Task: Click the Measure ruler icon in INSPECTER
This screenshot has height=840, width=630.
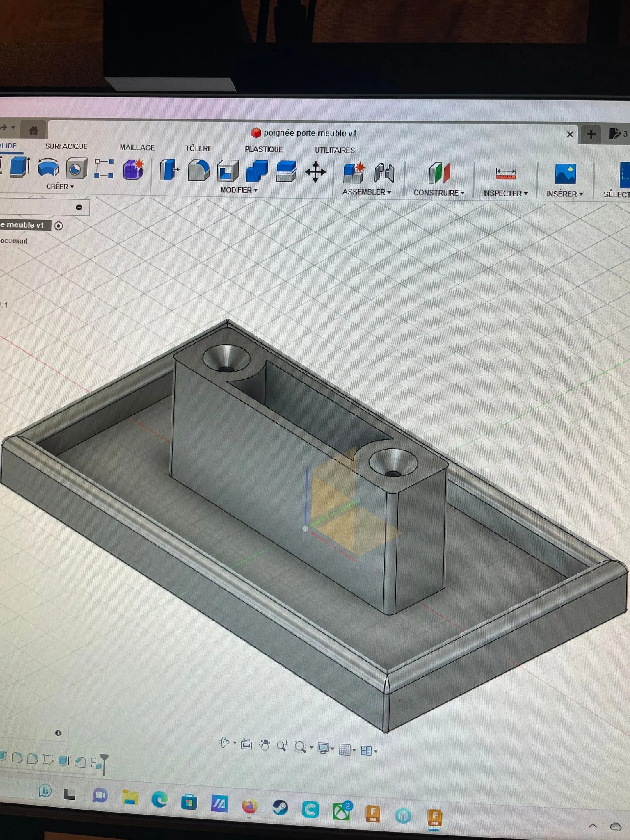Action: 505,174
